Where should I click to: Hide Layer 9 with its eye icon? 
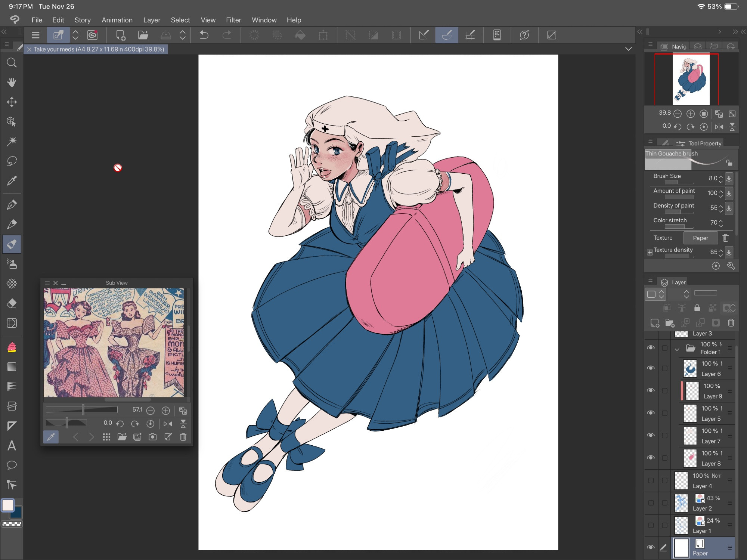651,390
